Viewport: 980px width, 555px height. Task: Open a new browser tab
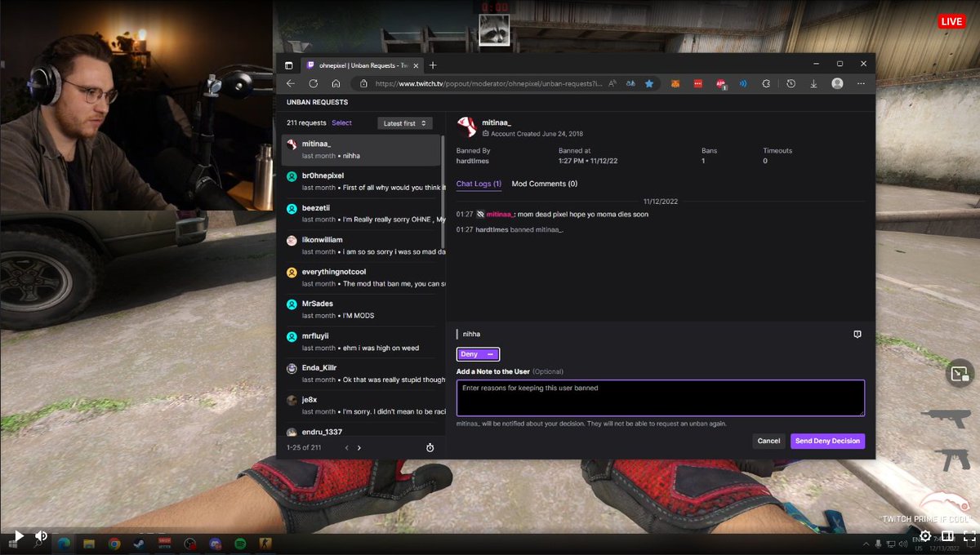[433, 65]
